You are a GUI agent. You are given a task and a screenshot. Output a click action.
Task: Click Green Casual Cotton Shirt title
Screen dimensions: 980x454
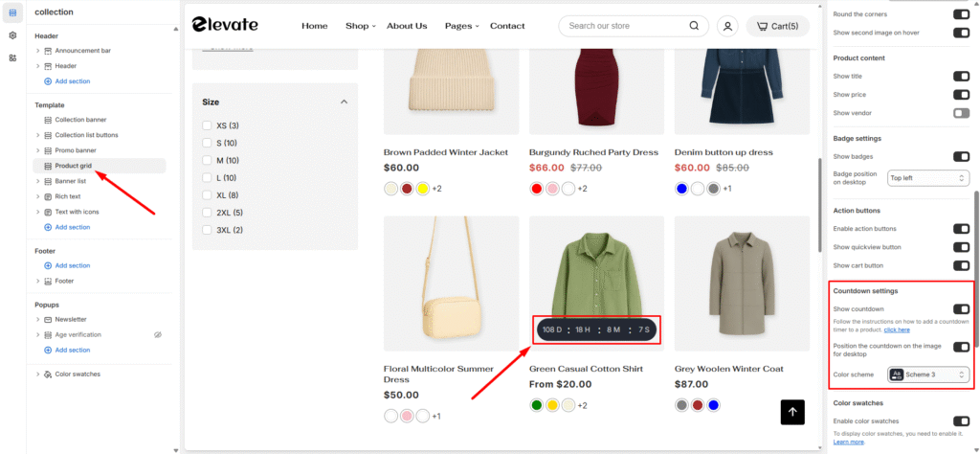pos(587,369)
